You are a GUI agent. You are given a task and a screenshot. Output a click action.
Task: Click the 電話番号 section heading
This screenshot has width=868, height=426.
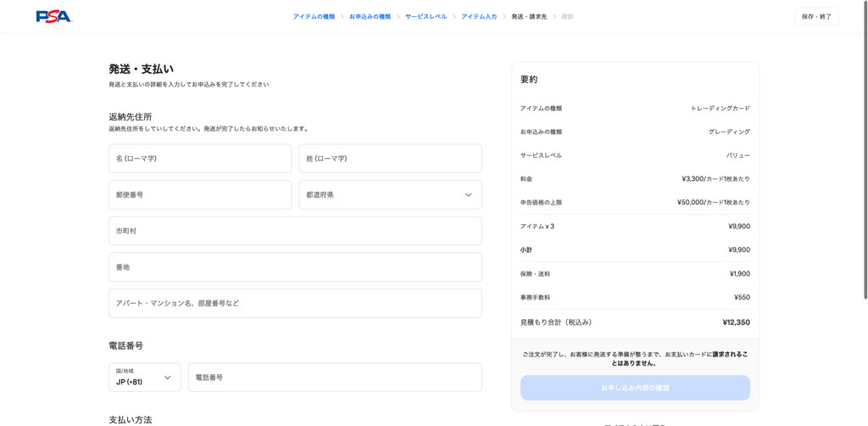tap(126, 345)
